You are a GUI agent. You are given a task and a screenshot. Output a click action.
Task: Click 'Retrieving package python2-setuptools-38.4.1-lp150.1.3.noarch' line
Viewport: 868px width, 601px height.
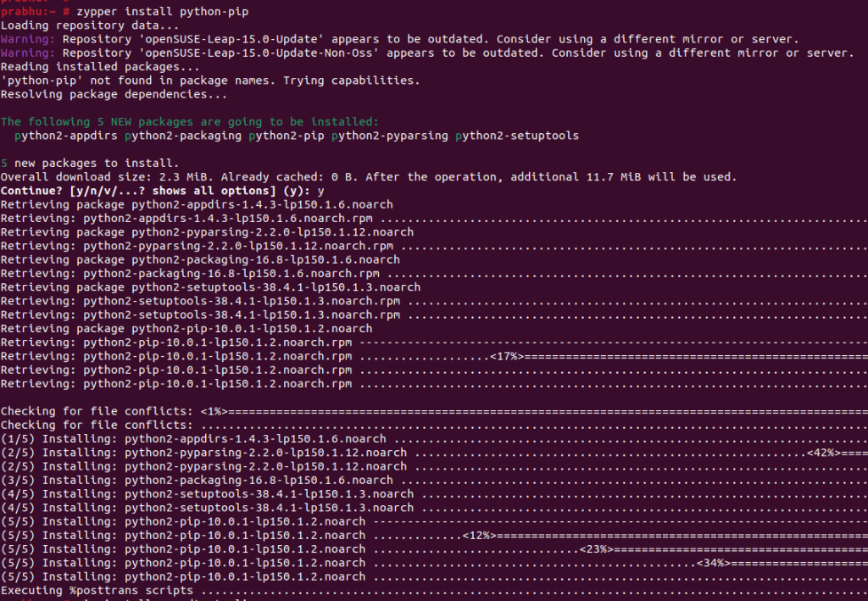coord(210,287)
